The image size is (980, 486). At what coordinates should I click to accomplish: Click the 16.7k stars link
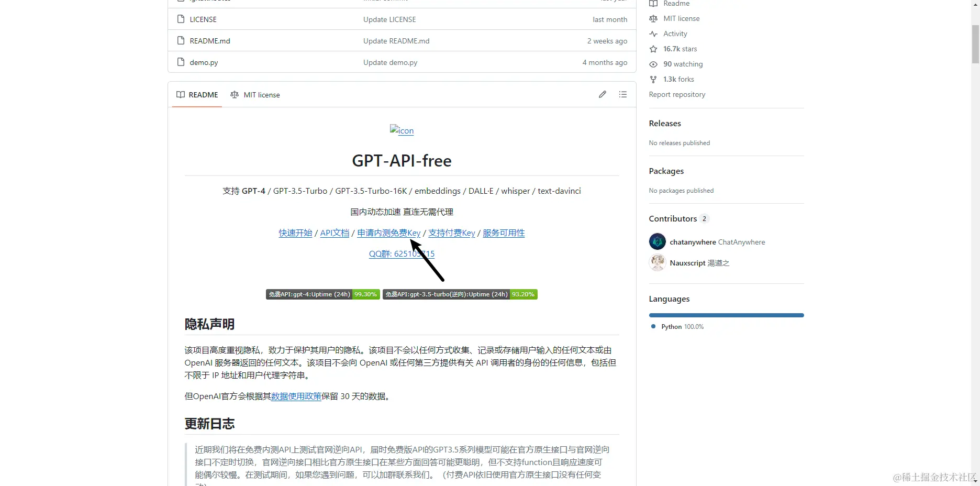680,49
